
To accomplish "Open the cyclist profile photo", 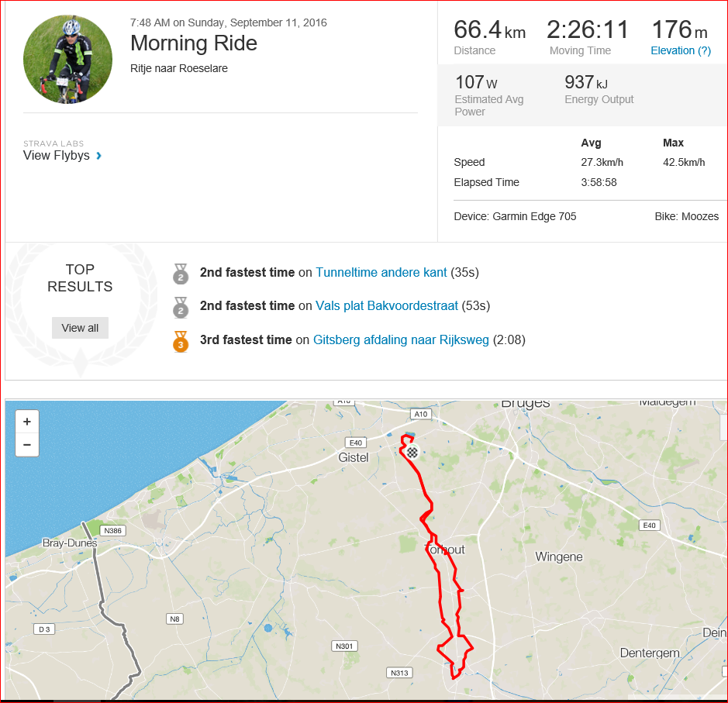I will 67,59.
